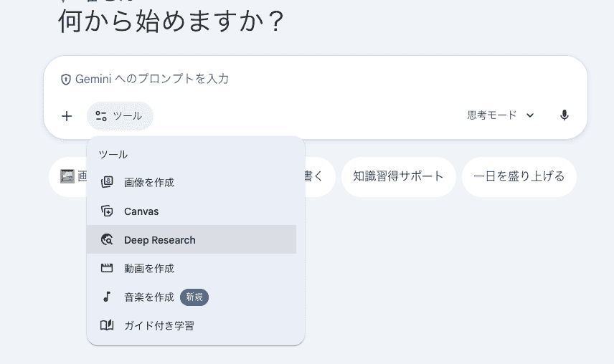
Task: Expand the chevron next to 思考モード
Action: [x=530, y=115]
